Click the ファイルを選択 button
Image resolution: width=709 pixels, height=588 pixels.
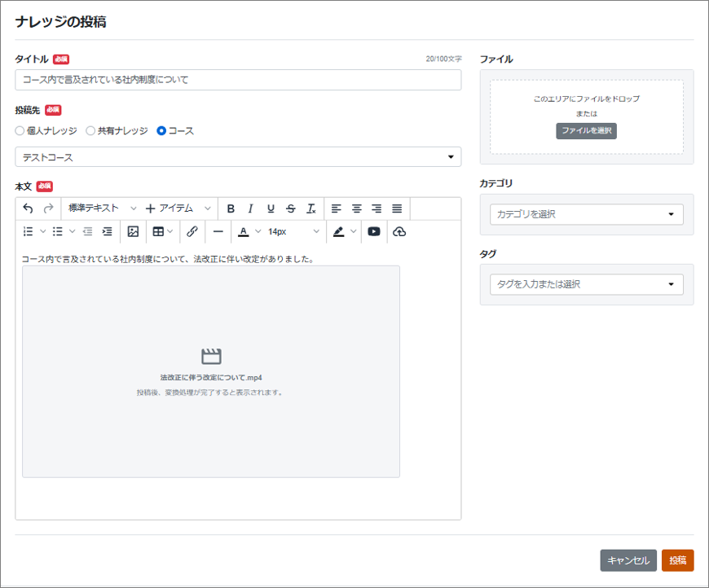586,131
